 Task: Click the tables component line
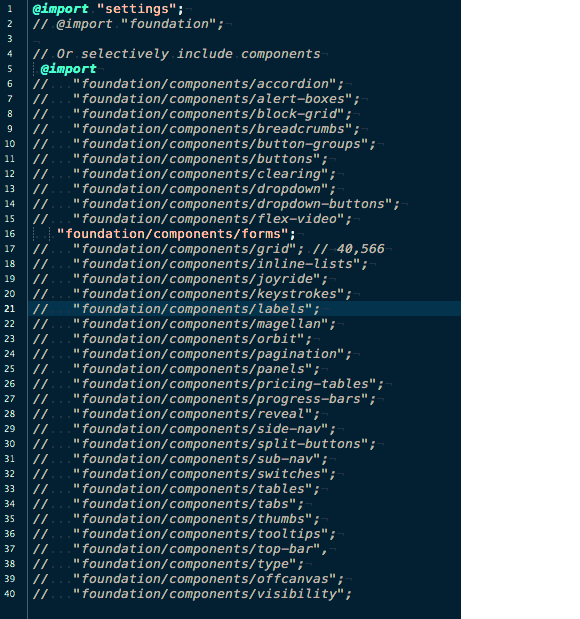coord(176,489)
